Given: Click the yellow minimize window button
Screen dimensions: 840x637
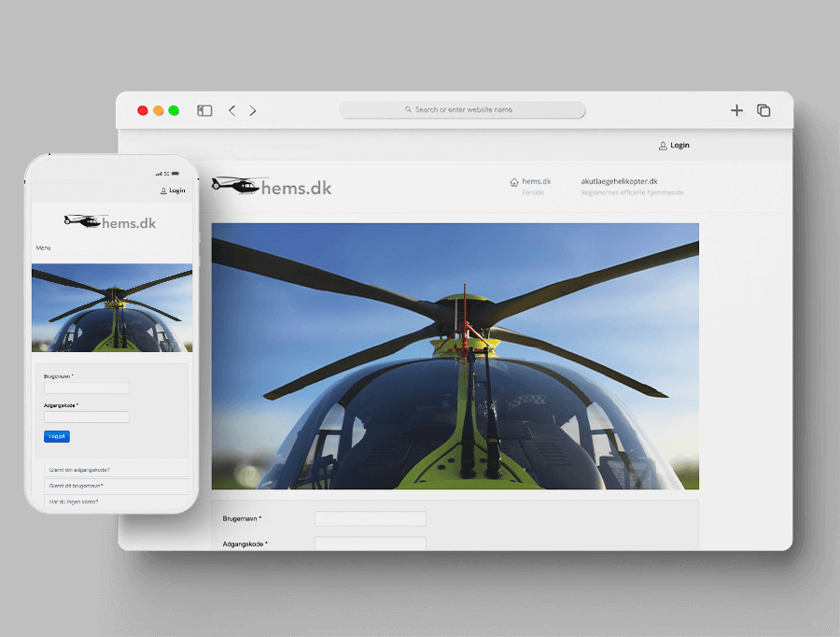Looking at the screenshot, I should tap(158, 110).
